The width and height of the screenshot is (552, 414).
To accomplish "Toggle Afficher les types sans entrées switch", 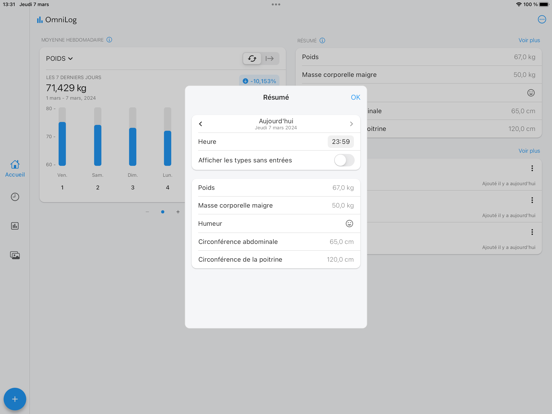I will 344,160.
